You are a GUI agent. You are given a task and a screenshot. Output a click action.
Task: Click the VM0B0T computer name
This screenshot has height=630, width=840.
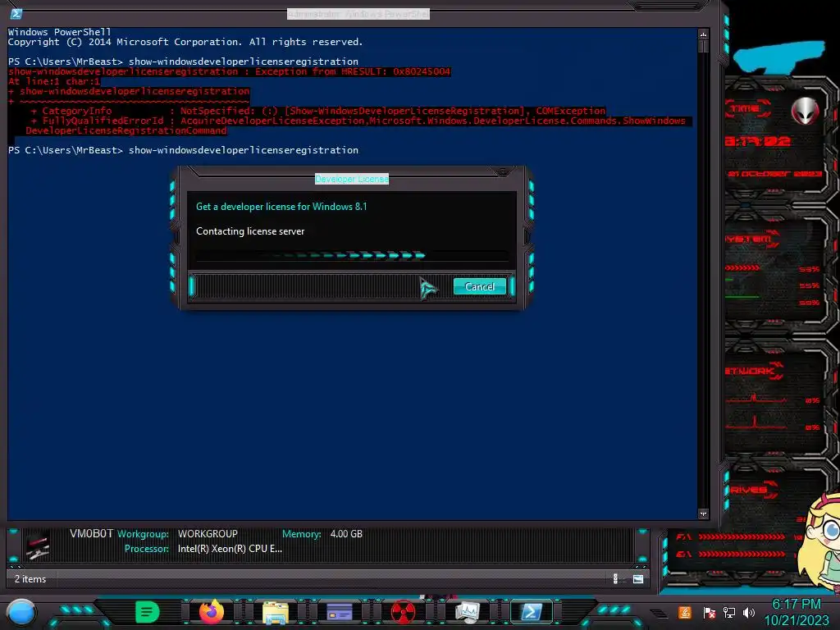coord(91,533)
